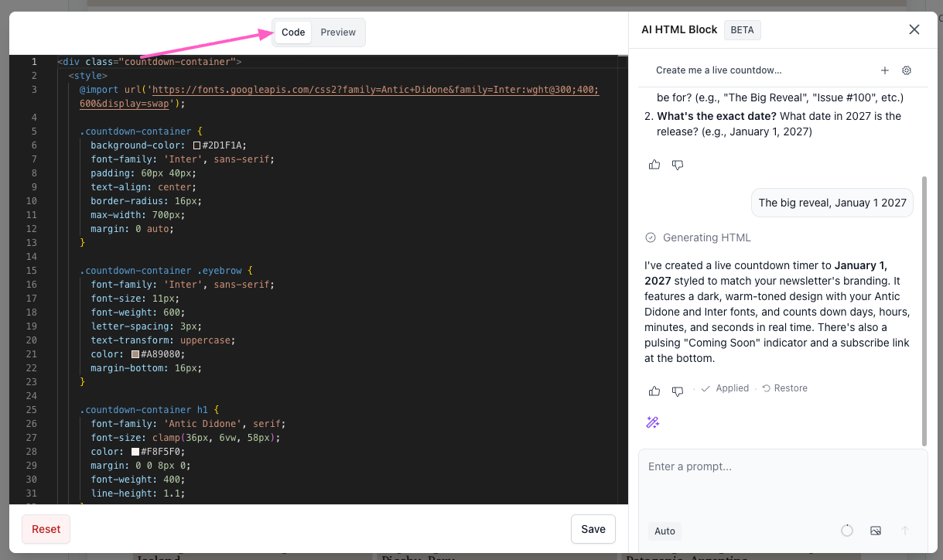The height and width of the screenshot is (560, 943).
Task: Click the 'Create me a live countdow...' chat title
Action: pos(719,70)
